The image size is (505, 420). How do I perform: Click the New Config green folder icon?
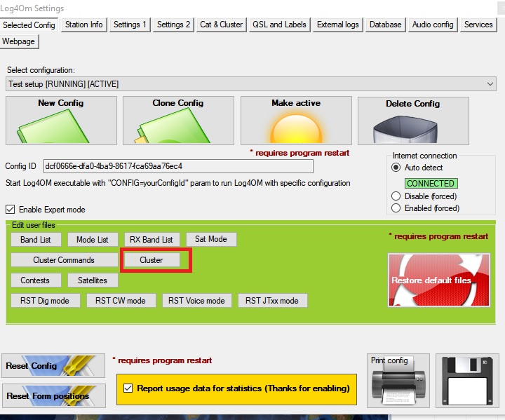coord(61,121)
